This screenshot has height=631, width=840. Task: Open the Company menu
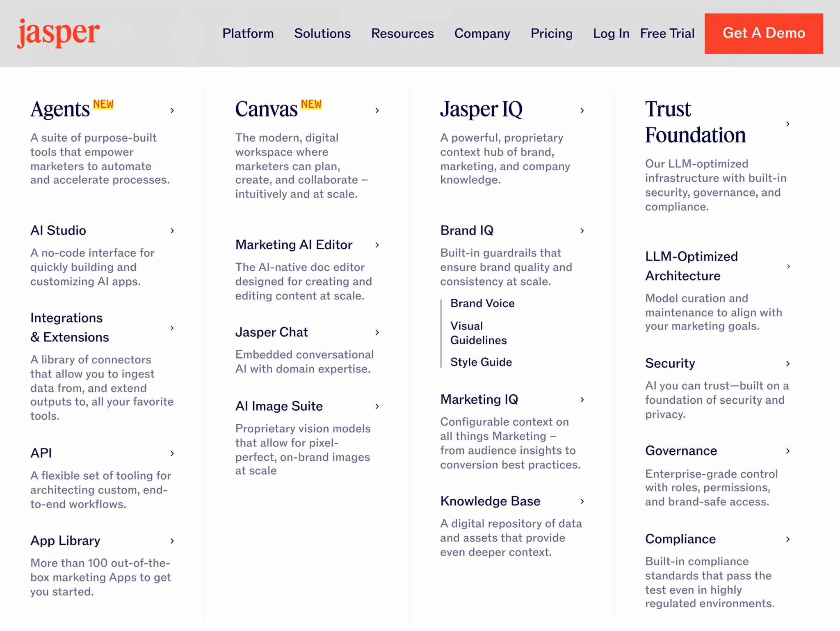tap(482, 33)
